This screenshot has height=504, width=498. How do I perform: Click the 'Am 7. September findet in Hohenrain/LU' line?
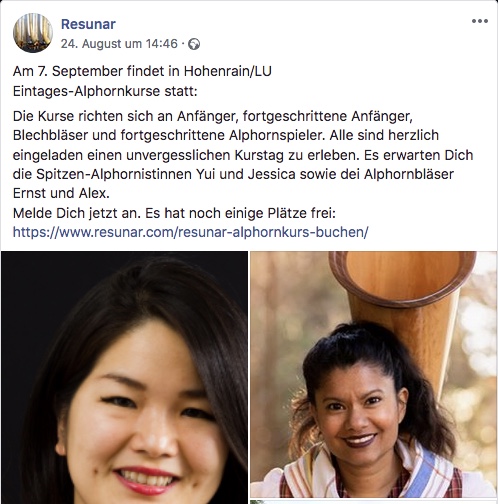[142, 71]
